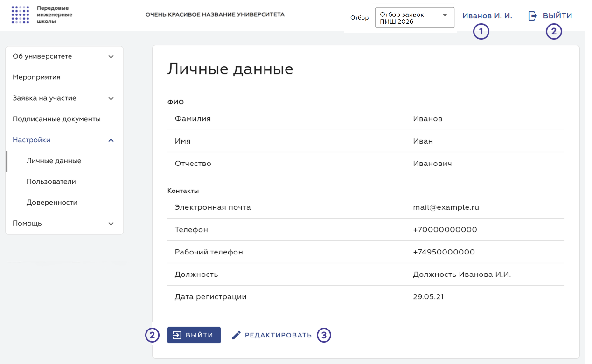592x364 pixels.
Task: Click the Личные данные page heading
Action: (230, 69)
